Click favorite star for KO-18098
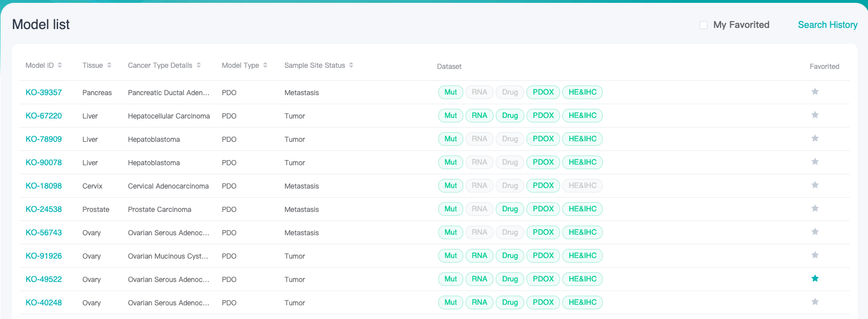868x319 pixels. [814, 185]
